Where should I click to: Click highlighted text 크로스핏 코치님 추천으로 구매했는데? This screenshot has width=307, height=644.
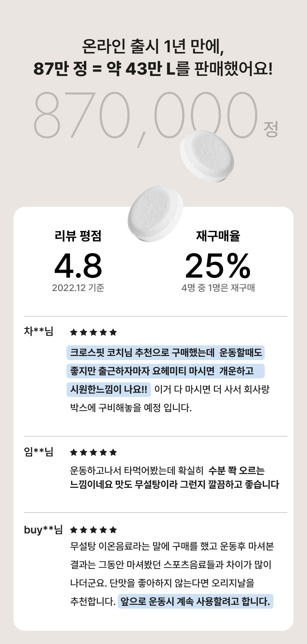142,353
